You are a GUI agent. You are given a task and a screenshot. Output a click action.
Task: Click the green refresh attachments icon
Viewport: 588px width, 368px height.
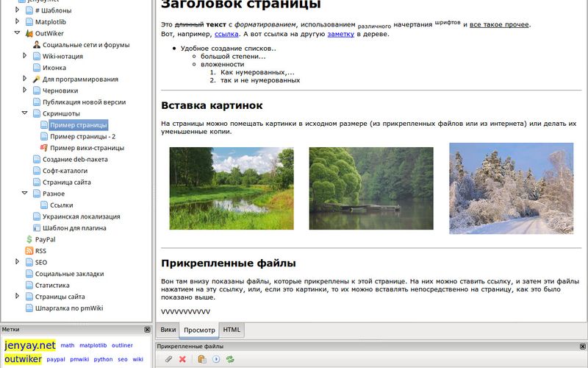230,359
